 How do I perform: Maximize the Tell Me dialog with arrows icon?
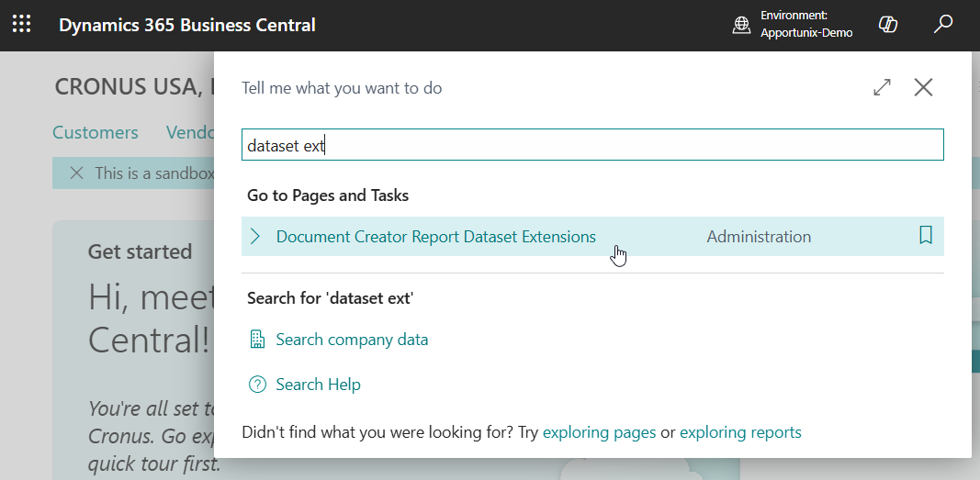tap(882, 87)
